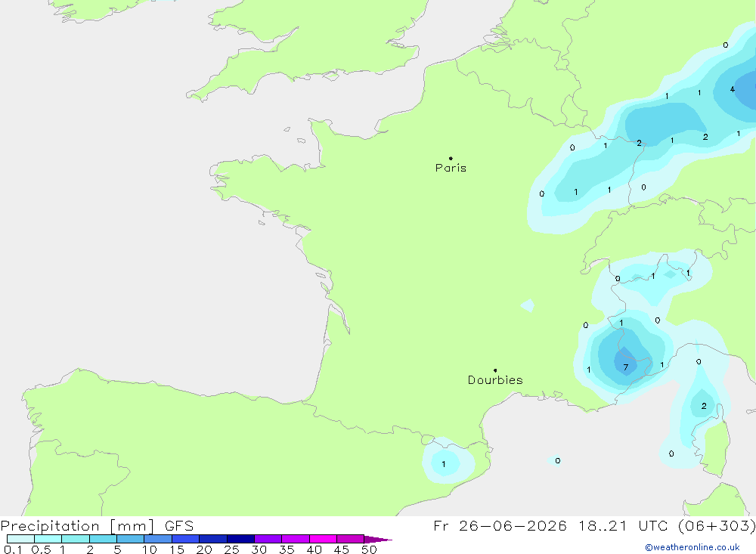The width and height of the screenshot is (756, 554).
Task: Click legend label 0.5
Action: click(x=41, y=549)
